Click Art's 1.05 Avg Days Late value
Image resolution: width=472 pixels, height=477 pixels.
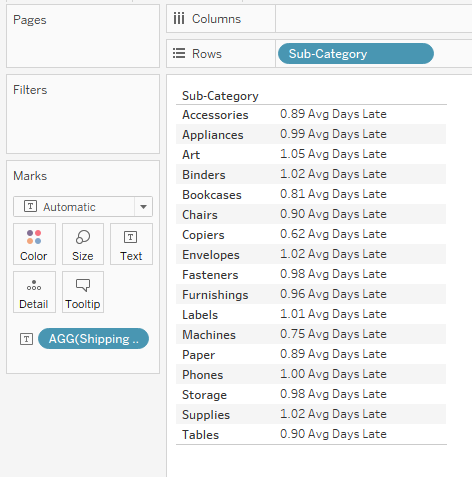(x=333, y=154)
